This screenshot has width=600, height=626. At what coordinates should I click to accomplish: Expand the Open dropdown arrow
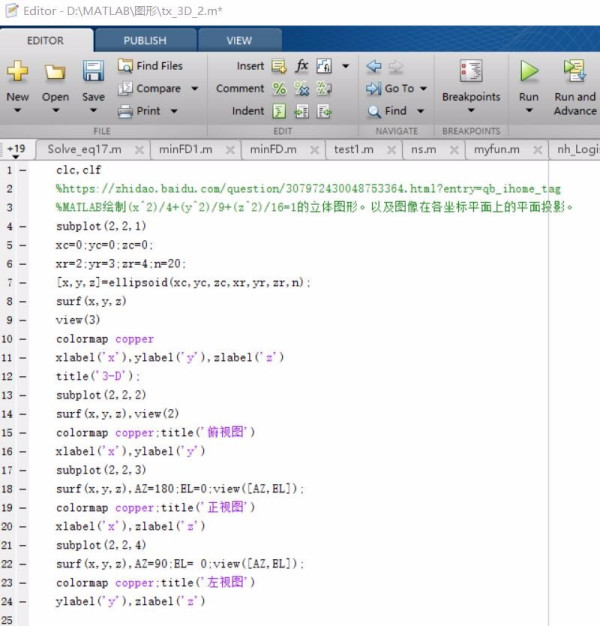tap(56, 111)
